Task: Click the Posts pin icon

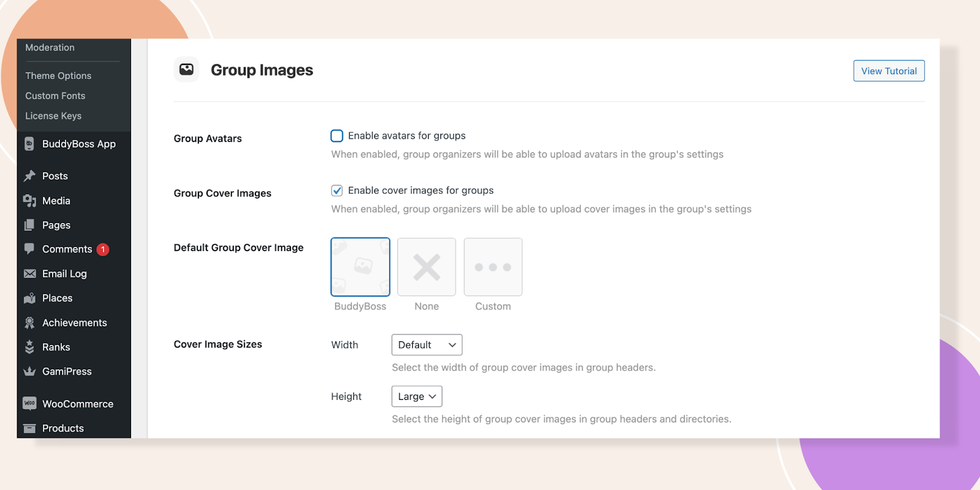Action: click(29, 176)
